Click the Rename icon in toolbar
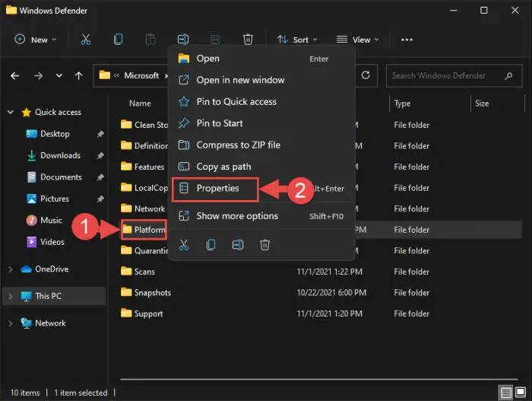 [183, 40]
